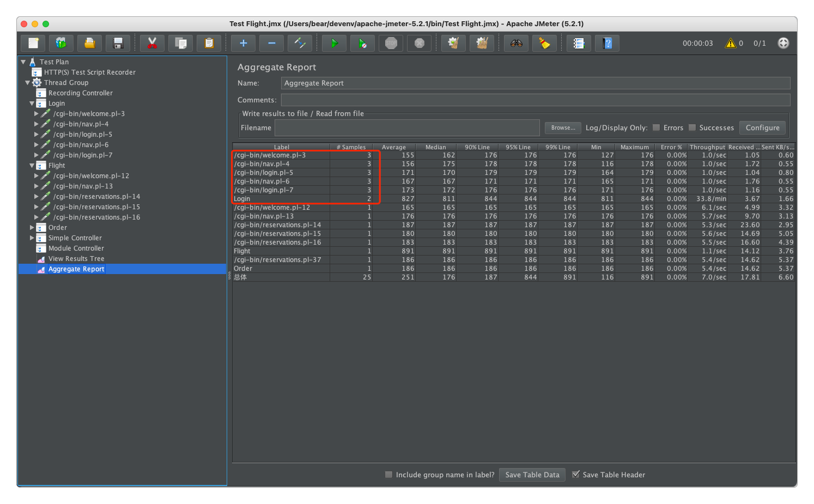814x504 pixels.
Task: Click the 总体 total row label
Action: pos(240,277)
